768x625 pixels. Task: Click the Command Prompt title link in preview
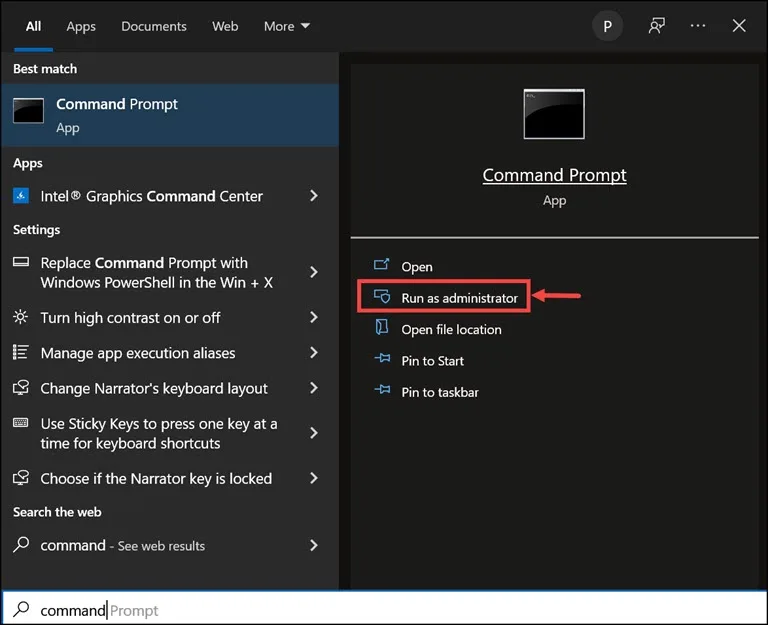point(554,175)
